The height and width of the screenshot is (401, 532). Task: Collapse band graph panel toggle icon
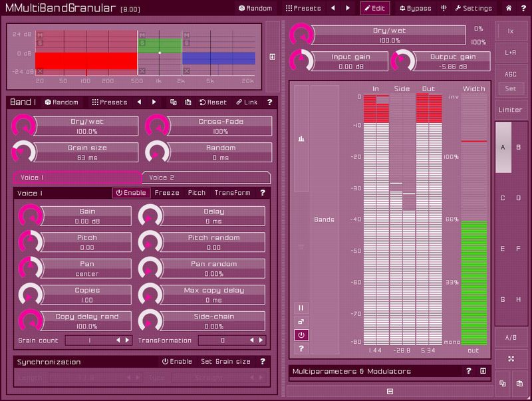273,57
